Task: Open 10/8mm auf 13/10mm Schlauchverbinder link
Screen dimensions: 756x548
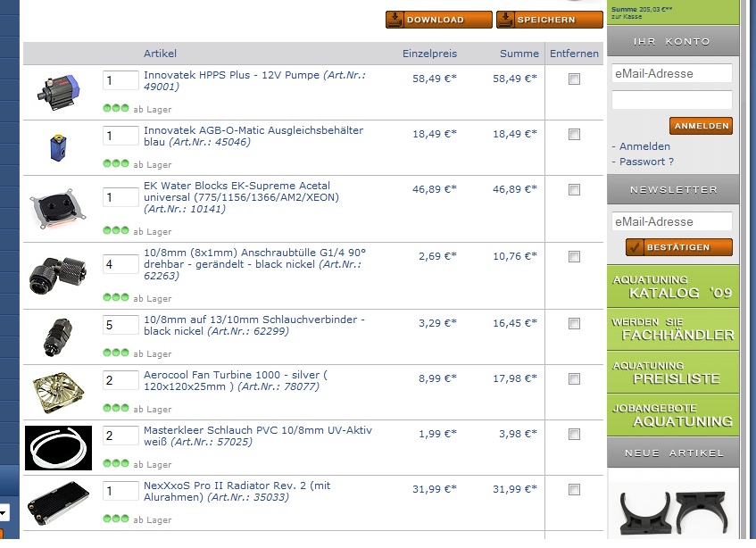Action: 254,326
